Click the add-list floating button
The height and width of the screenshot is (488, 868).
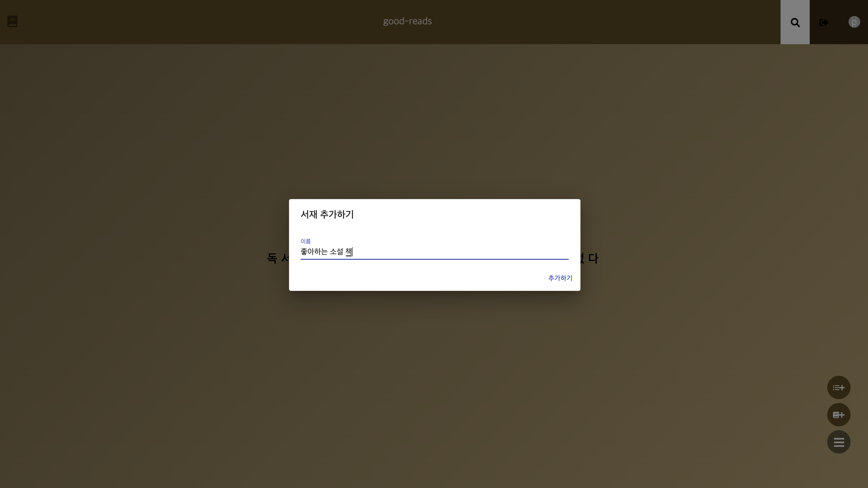(x=838, y=387)
